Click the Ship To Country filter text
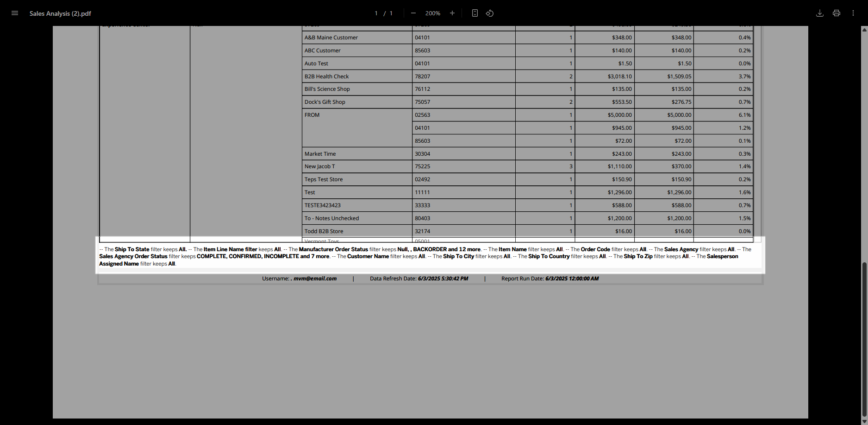 (549, 256)
